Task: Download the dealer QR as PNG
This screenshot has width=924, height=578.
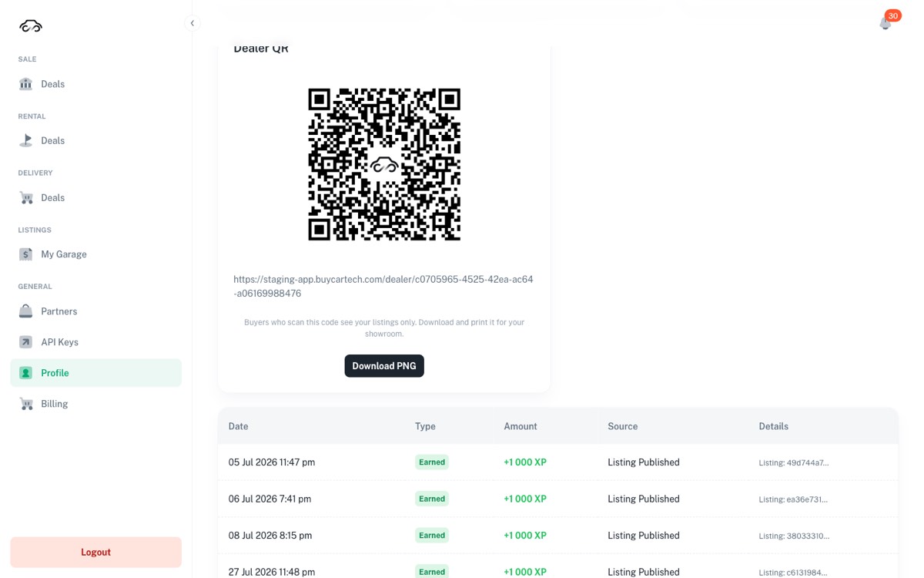Action: pyautogui.click(x=384, y=366)
